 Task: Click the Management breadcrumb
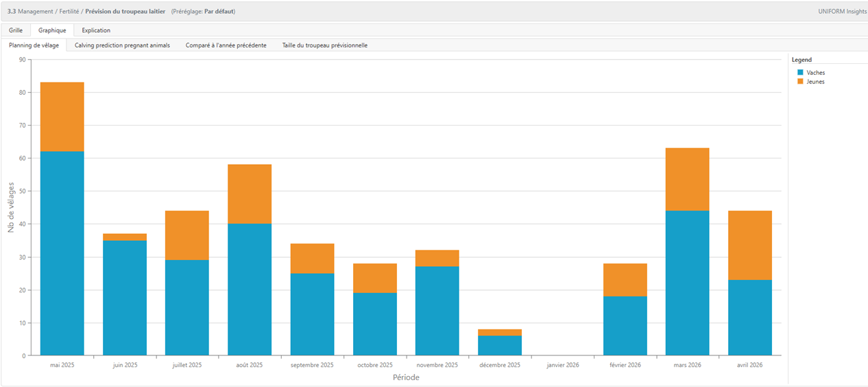pos(35,12)
